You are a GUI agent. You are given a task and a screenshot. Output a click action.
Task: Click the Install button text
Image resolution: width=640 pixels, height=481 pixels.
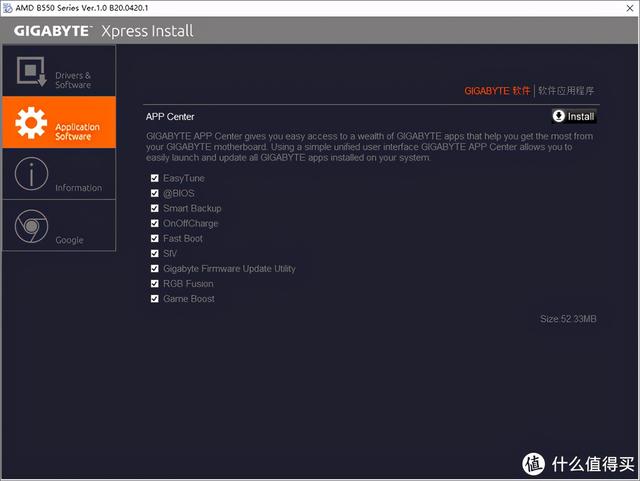(x=581, y=117)
